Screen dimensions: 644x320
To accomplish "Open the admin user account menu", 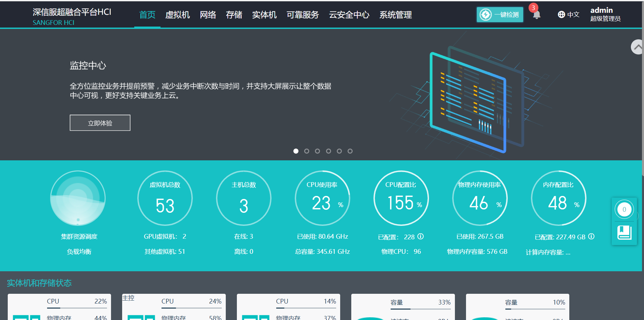I will pyautogui.click(x=605, y=14).
